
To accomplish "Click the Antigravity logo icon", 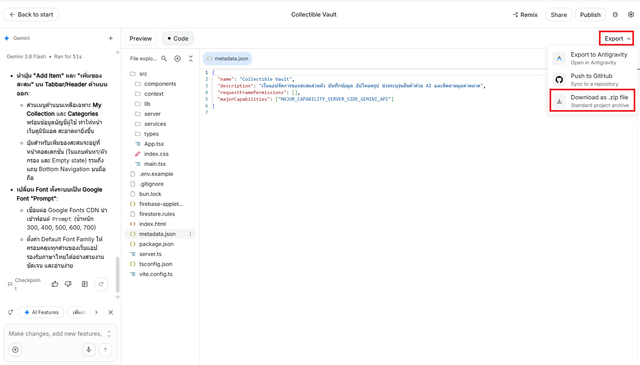I will click(x=559, y=58).
